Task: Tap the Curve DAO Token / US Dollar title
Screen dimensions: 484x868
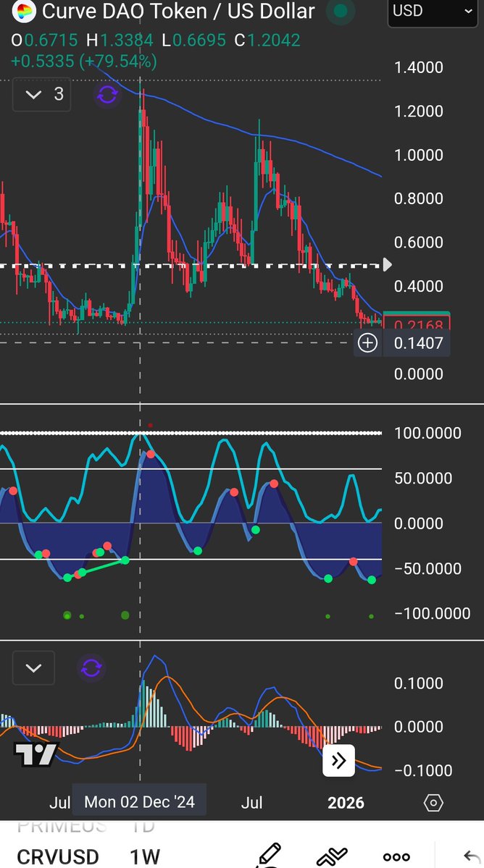Action: coord(178,11)
